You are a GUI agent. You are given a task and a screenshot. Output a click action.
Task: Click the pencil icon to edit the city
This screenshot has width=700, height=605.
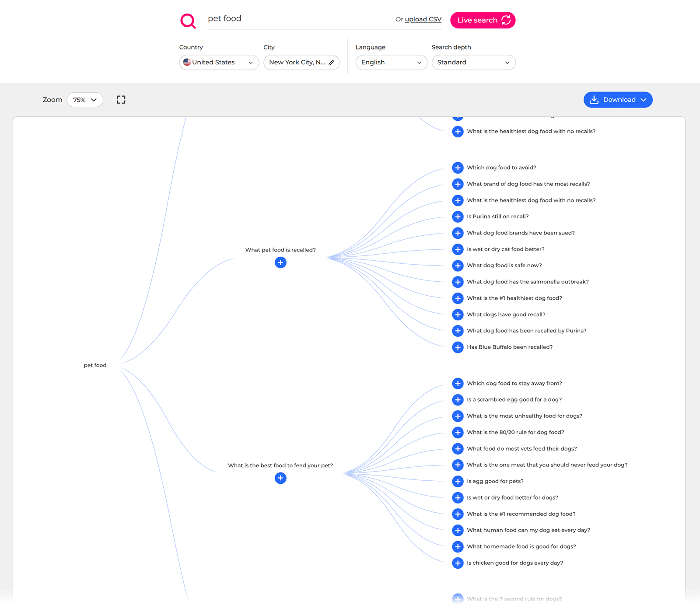click(331, 62)
